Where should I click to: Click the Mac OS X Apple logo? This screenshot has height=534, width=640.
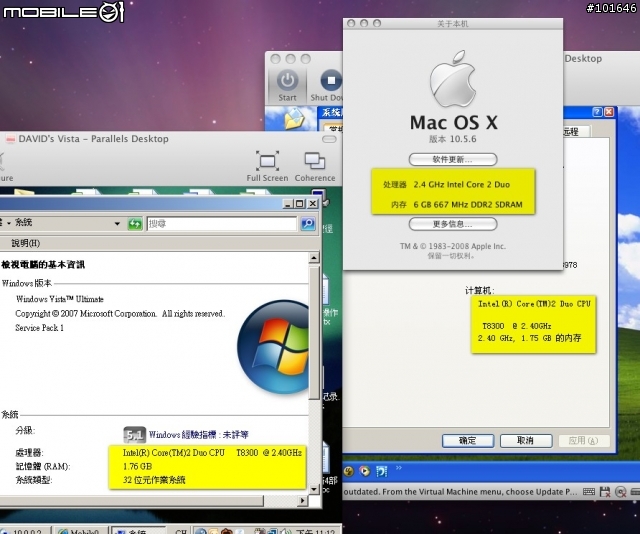tap(453, 79)
